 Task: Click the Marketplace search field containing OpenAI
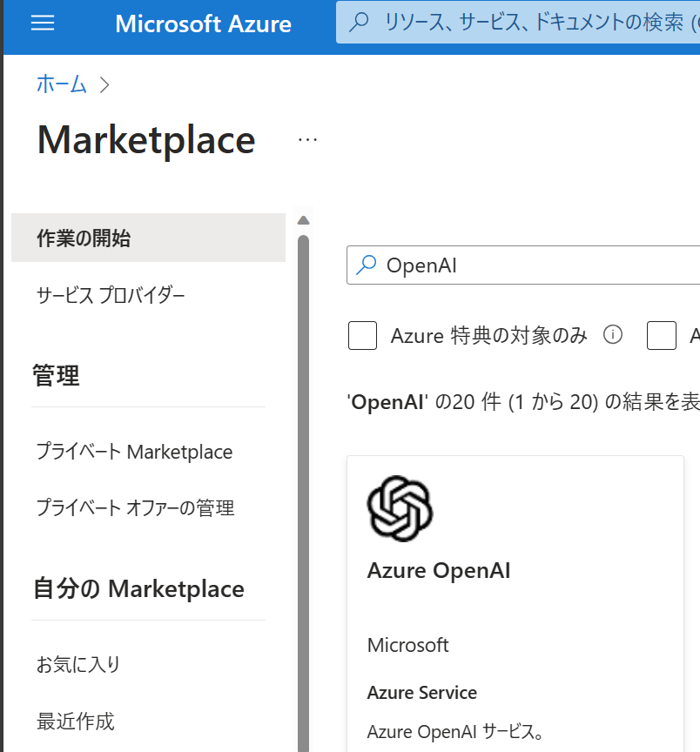[x=523, y=265]
